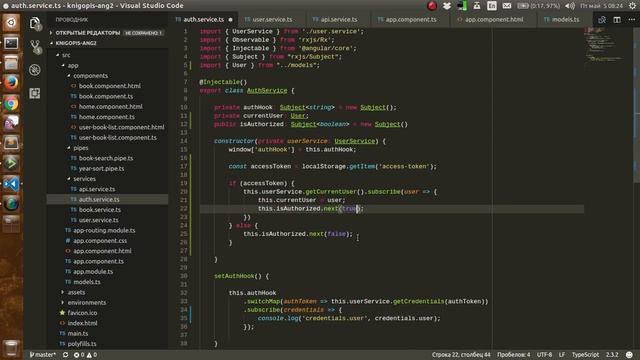Click the red recording indicator in the top bar
640x360 pixels.
[432, 6]
